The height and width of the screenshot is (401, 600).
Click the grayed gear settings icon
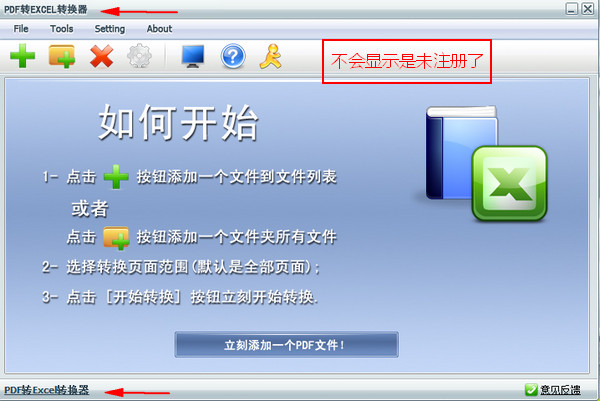pyautogui.click(x=139, y=56)
